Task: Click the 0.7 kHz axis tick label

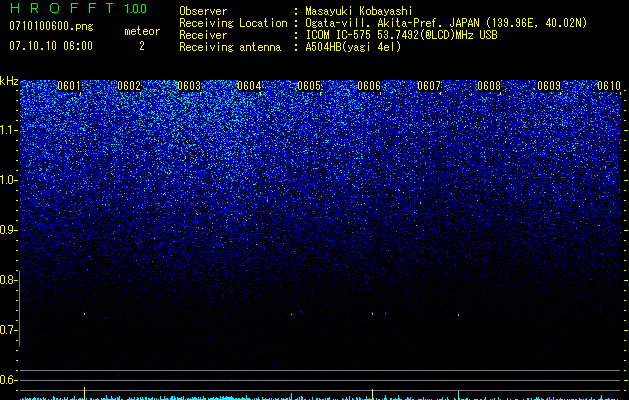Action: point(7,330)
